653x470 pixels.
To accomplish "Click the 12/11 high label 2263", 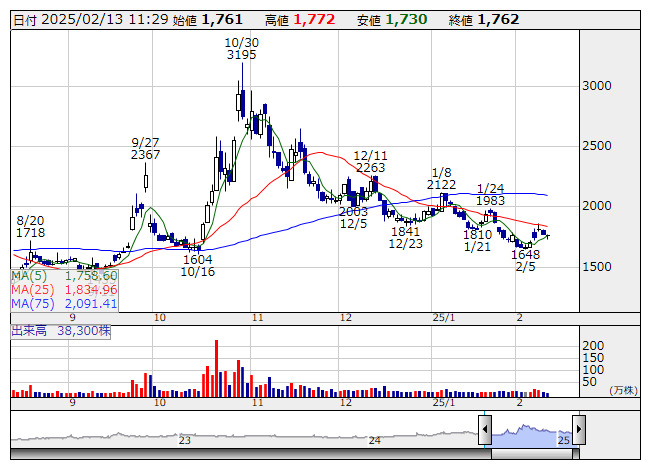I will click(370, 168).
